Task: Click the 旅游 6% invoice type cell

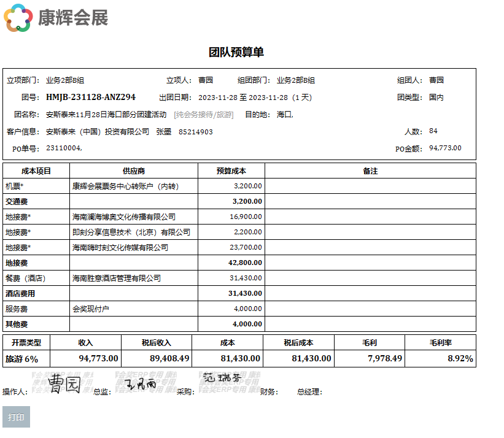Action: [22, 358]
